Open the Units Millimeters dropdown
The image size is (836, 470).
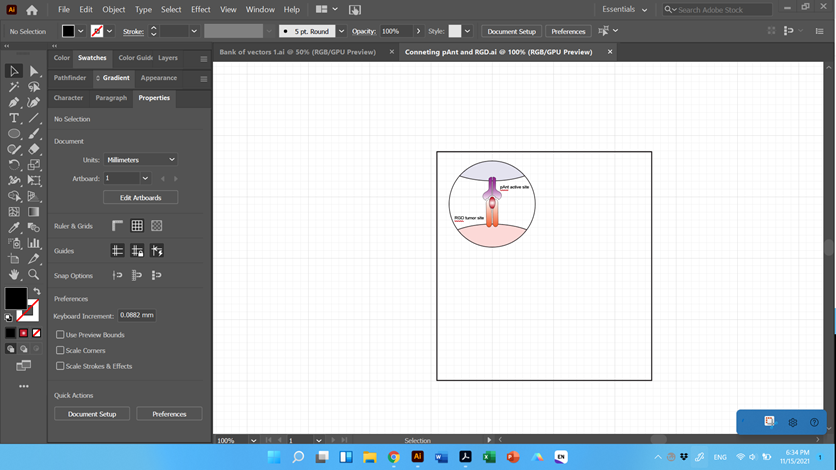coord(140,159)
